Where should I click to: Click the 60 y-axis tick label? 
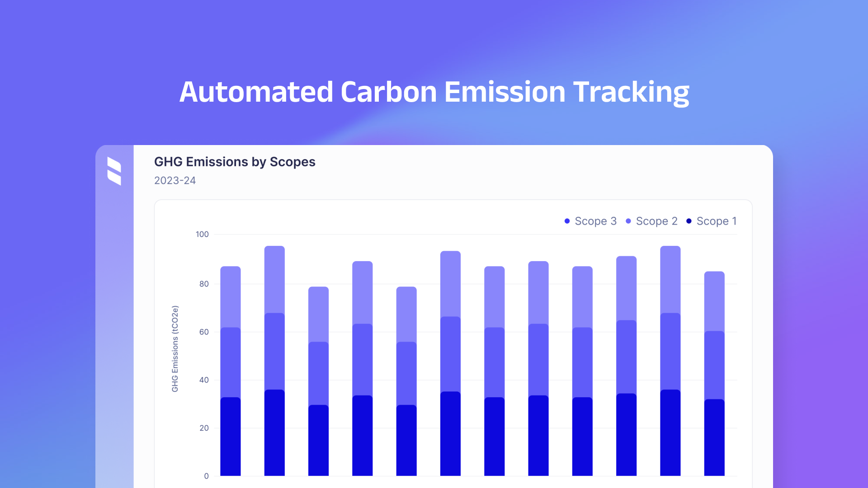204,332
